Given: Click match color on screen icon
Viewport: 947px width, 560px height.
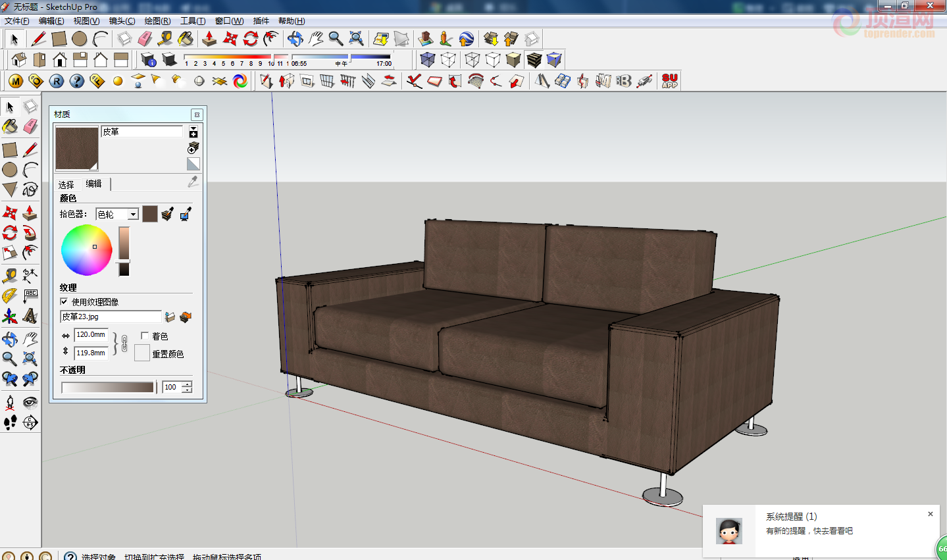Looking at the screenshot, I should pos(186,214).
